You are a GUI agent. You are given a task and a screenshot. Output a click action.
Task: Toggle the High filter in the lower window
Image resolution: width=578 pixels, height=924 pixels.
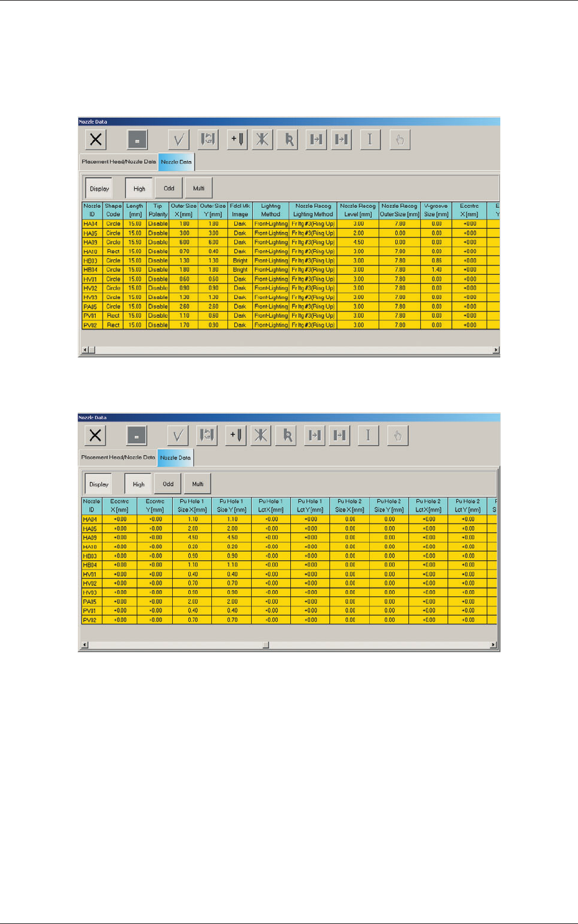click(x=139, y=484)
